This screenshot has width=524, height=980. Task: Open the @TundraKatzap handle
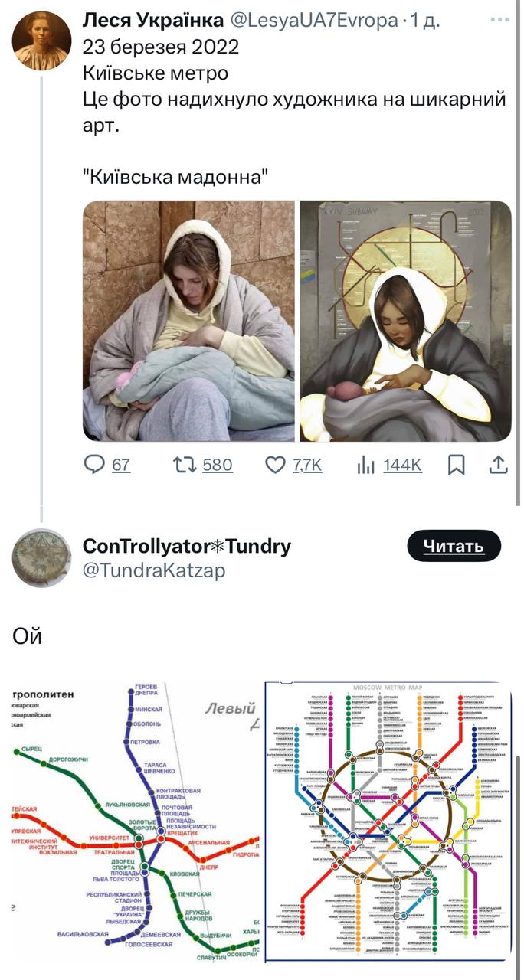point(153,570)
